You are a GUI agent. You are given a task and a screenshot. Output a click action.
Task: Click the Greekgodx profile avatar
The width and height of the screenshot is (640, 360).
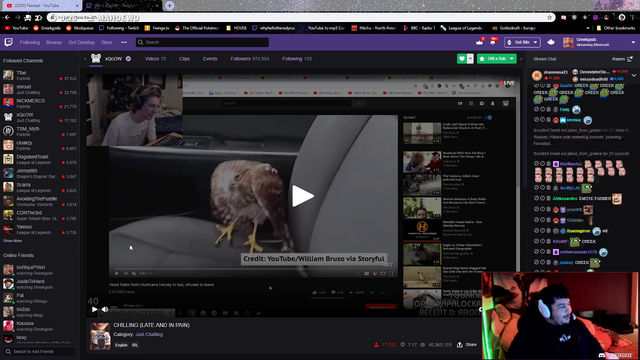pyautogui.click(x=568, y=42)
